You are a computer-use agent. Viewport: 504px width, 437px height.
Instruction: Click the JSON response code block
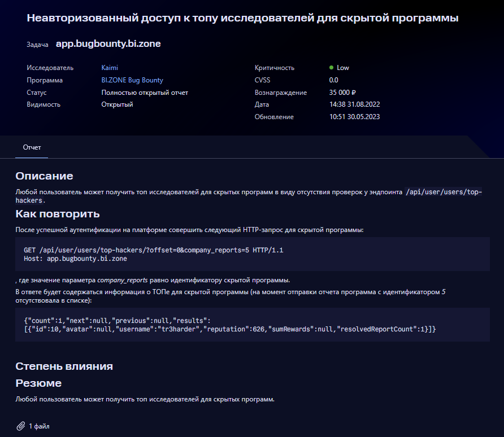point(253,325)
